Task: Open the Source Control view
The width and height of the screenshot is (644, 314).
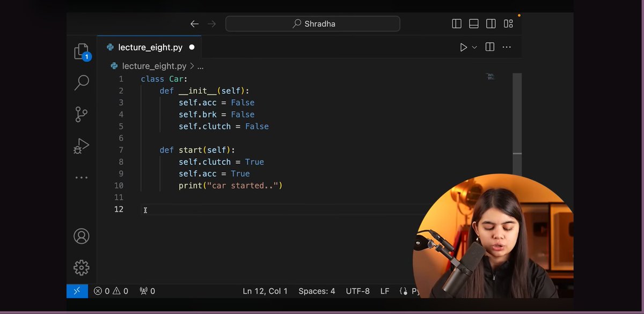Action: 81,114
